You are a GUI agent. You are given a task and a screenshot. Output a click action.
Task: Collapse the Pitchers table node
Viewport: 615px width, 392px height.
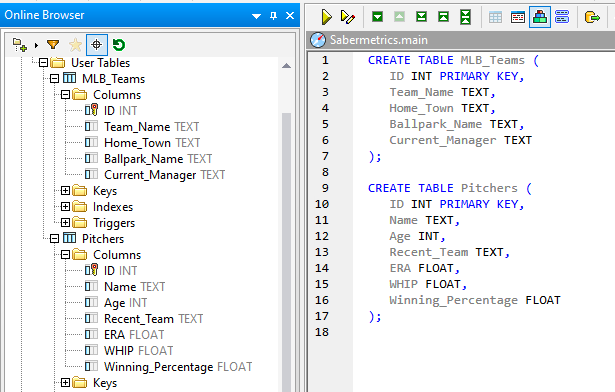[x=55, y=239]
